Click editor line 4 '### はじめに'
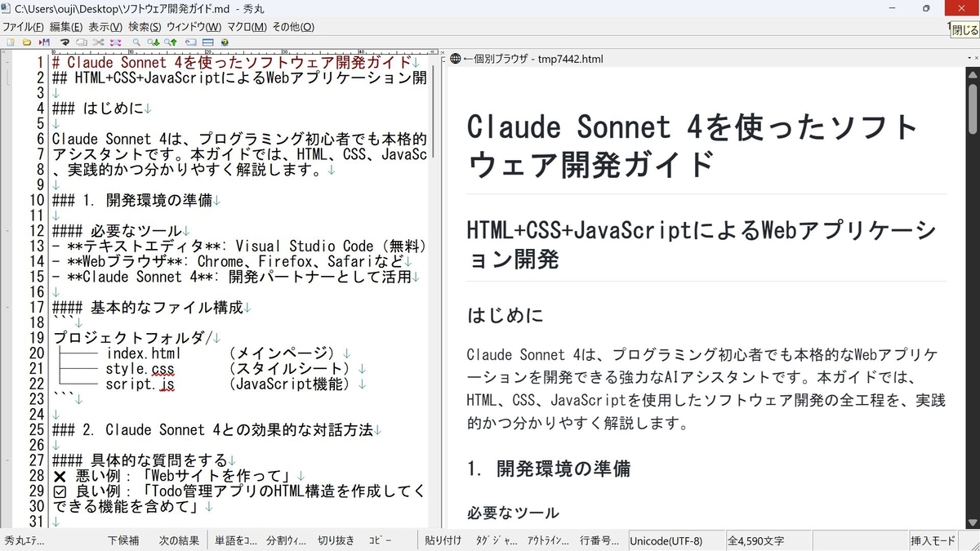The height and width of the screenshot is (551, 980). pyautogui.click(x=102, y=109)
